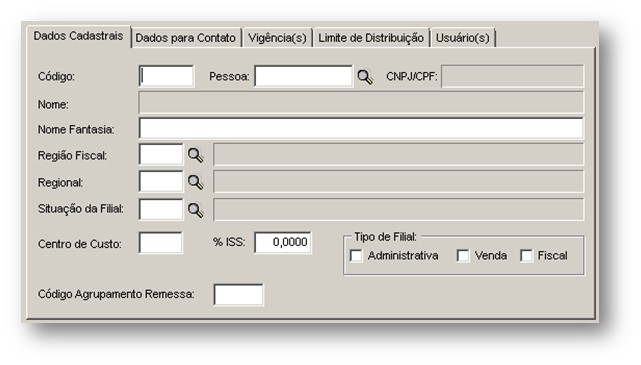Screen dimensions: 641x365
Task: Click the Nome Fantasia field
Action: [361, 128]
